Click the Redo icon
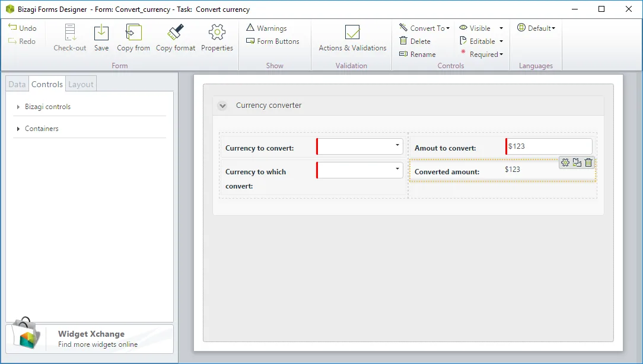This screenshot has width=643, height=364. tap(12, 41)
